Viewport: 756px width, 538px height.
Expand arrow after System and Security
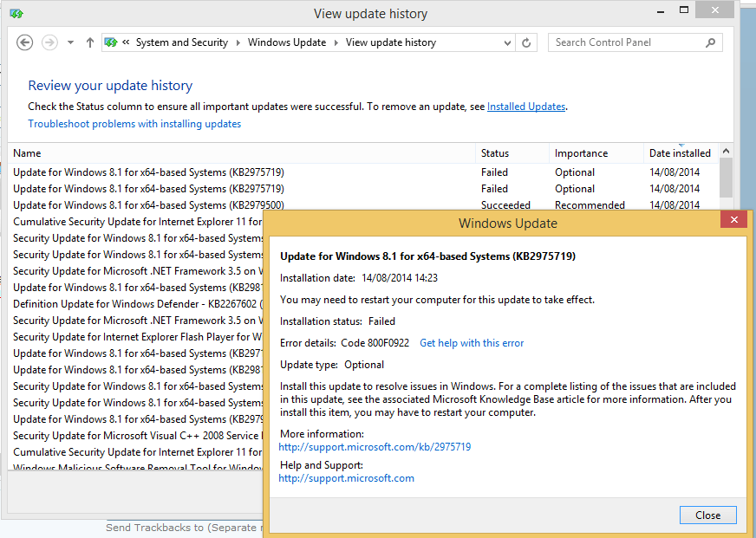point(238,42)
